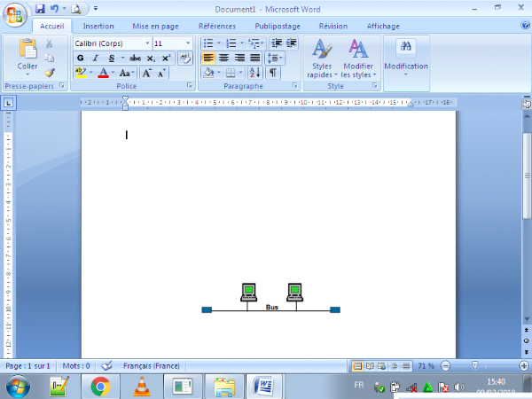Open file explorer folder in taskbar
The image size is (532, 399).
(224, 387)
